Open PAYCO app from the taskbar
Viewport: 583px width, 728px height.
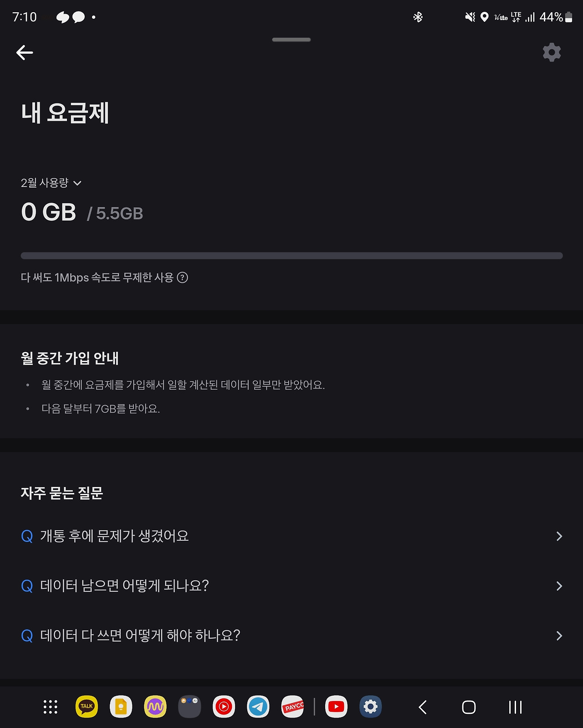point(293,707)
